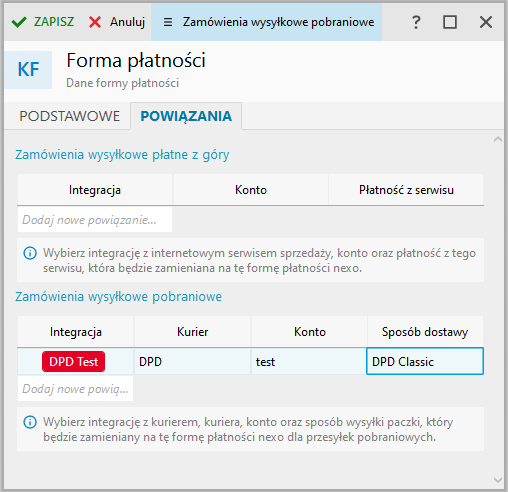Click the prepaid Dodaj nowe powiązanie field
This screenshot has height=492, width=508.
pyautogui.click(x=95, y=220)
